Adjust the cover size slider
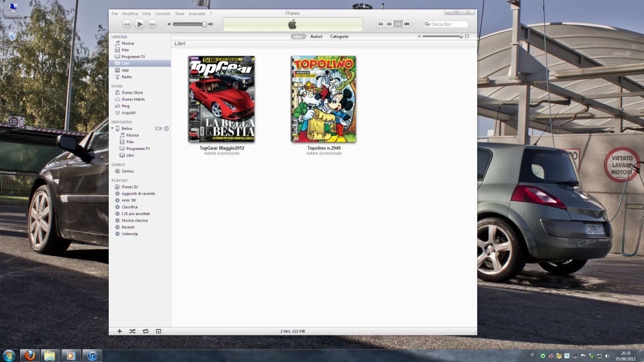 click(x=442, y=37)
